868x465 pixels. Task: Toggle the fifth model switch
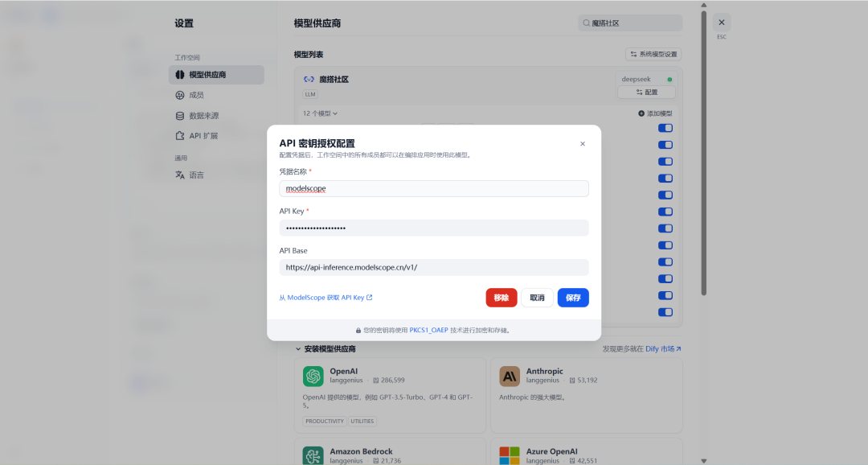[x=665, y=195]
